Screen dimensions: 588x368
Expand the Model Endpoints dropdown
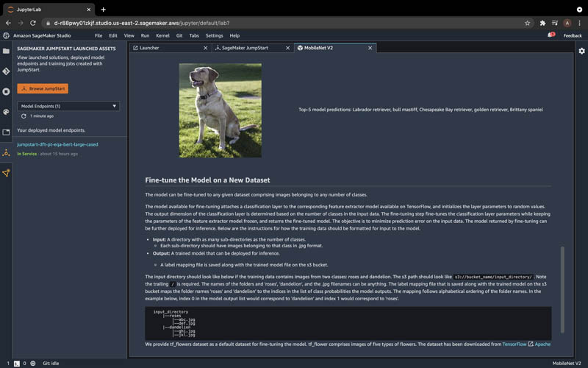coord(68,106)
